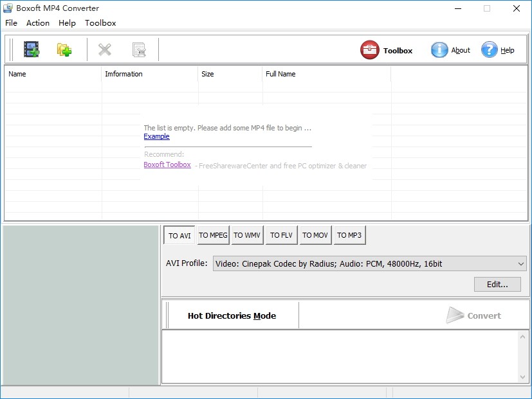The image size is (532, 399).
Task: Open the Help menu
Action: 67,22
